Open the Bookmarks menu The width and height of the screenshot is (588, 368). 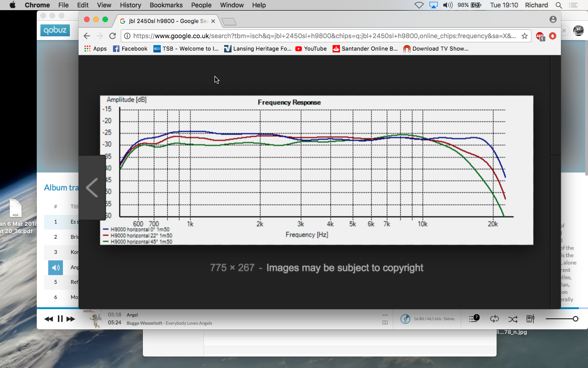pos(166,5)
